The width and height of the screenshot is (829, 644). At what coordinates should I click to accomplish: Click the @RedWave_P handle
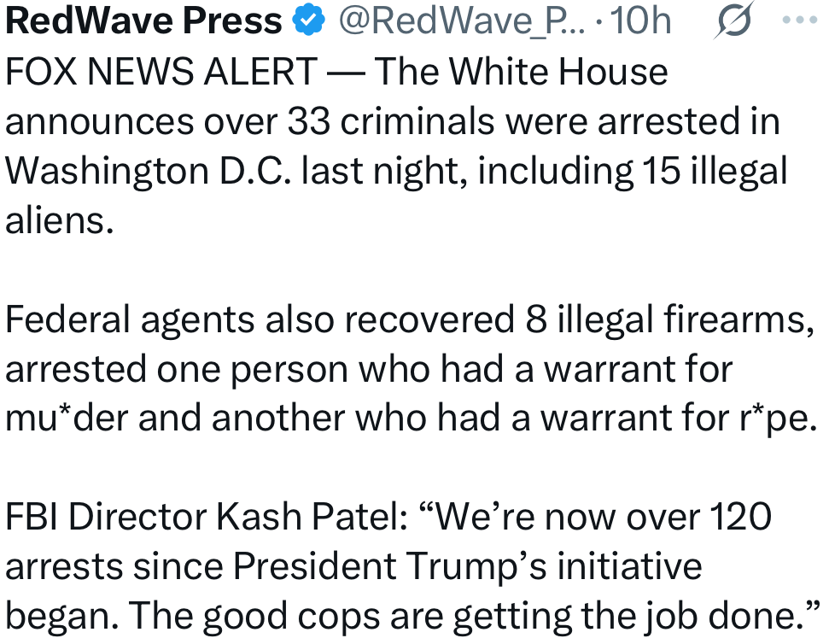(459, 21)
